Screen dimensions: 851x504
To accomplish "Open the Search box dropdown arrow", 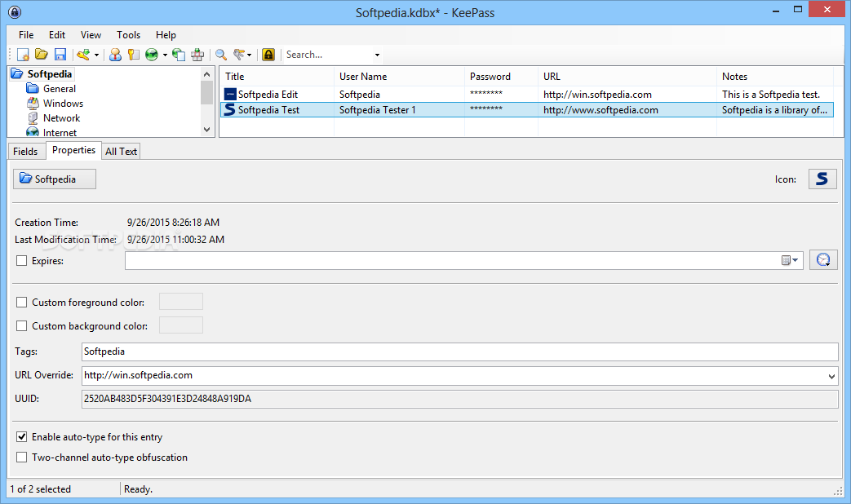I will 377,55.
